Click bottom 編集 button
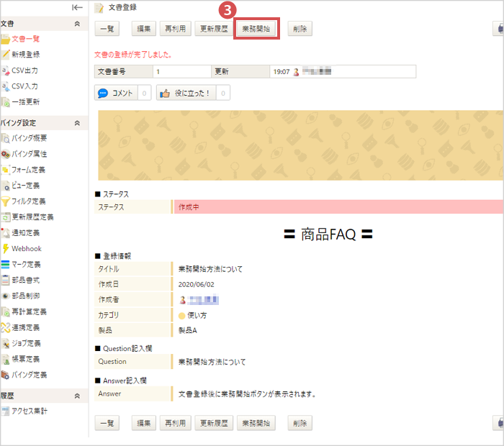This screenshot has height=446, width=504. pos(144,423)
